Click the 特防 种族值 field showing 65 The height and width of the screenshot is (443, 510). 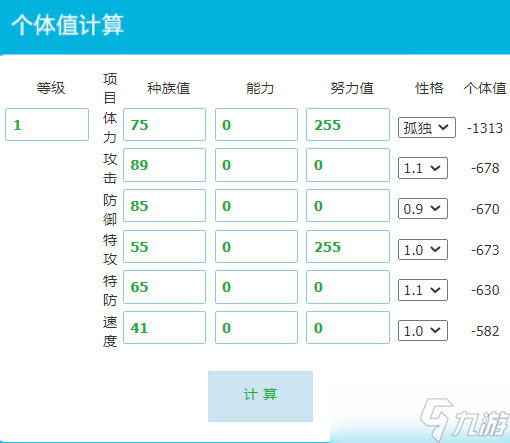[x=164, y=287]
